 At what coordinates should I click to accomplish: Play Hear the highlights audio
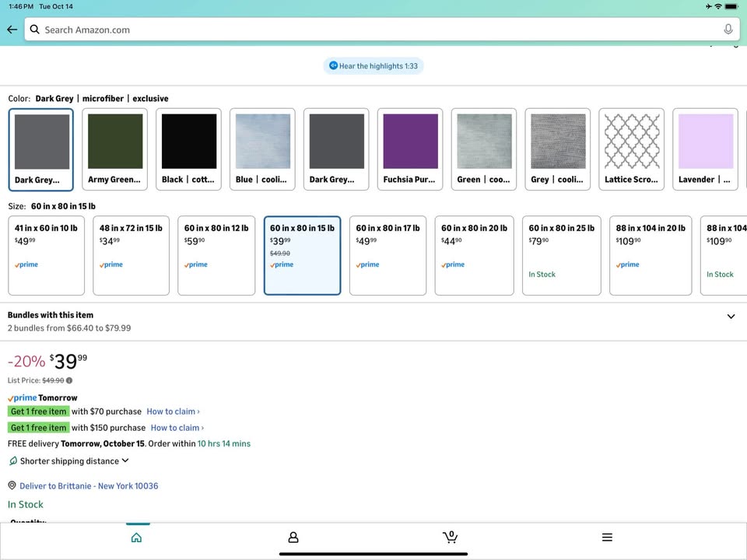(373, 66)
